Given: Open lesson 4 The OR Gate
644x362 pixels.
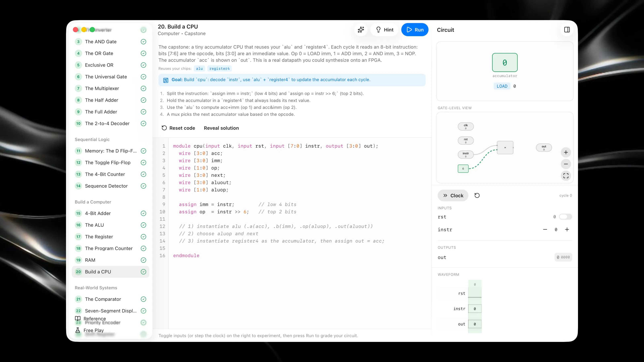Looking at the screenshot, I should (x=110, y=53).
